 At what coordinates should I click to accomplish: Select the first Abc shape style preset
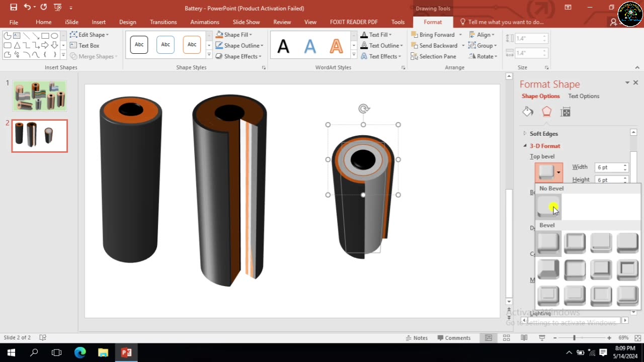(139, 45)
